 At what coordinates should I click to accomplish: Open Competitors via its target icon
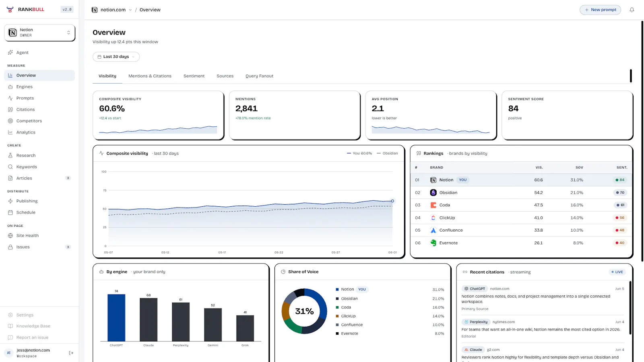pyautogui.click(x=10, y=121)
